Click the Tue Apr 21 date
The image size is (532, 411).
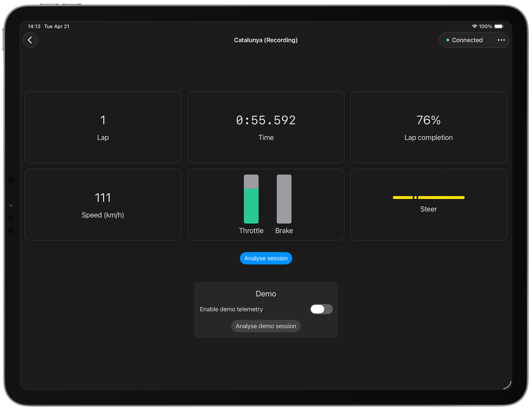click(x=57, y=26)
